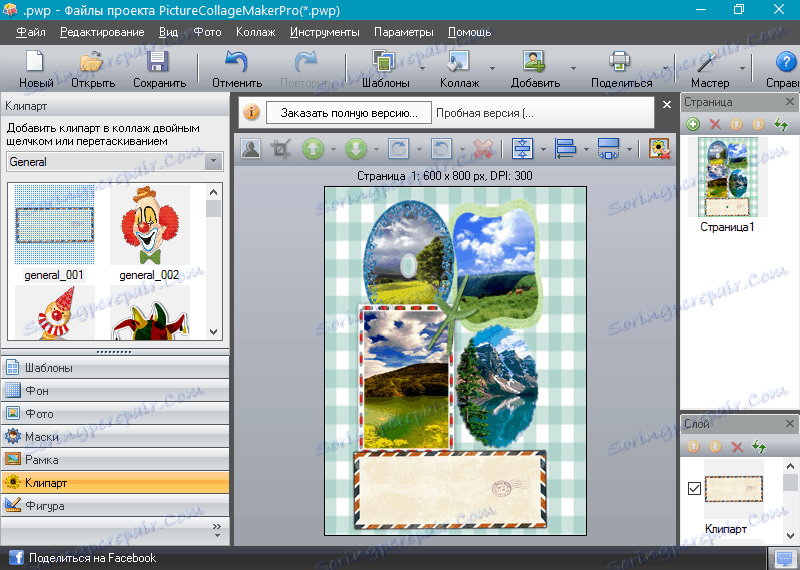This screenshot has height=570, width=800.
Task: Launch the Мастер wizard wand icon
Action: click(x=708, y=62)
